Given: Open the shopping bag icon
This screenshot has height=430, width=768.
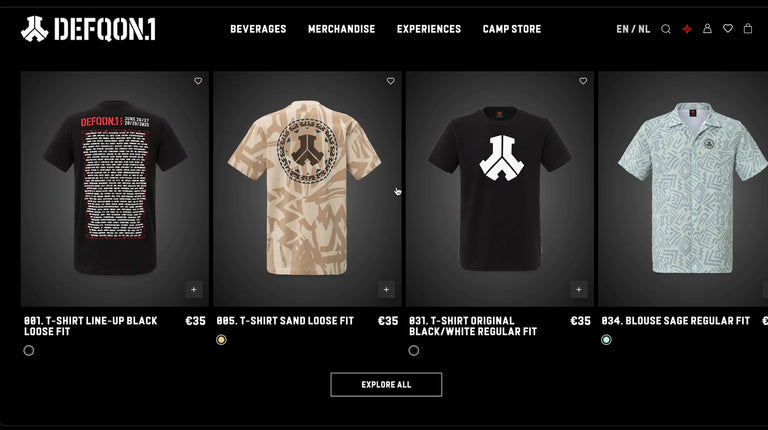Looking at the screenshot, I should pyautogui.click(x=748, y=28).
